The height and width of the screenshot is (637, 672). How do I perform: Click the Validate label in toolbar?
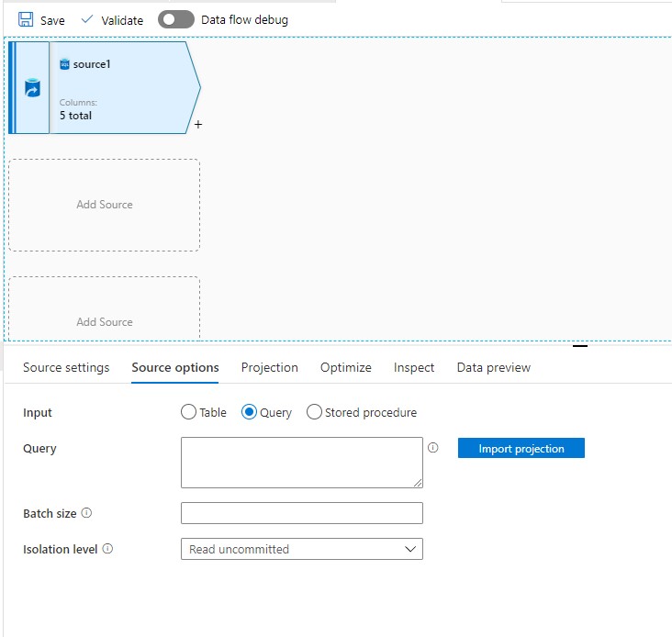[122, 20]
